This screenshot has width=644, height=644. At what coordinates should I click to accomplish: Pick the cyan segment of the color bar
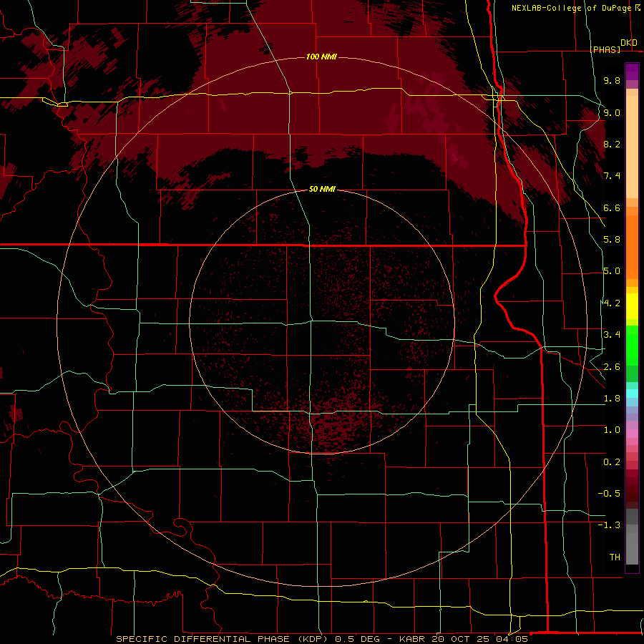632,394
